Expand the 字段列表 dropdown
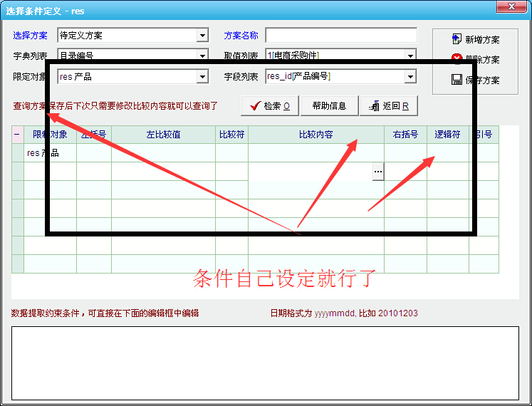The width and height of the screenshot is (532, 406). (x=411, y=77)
